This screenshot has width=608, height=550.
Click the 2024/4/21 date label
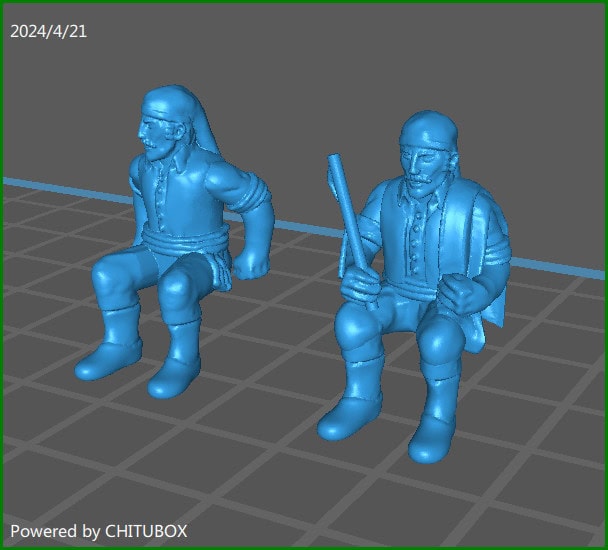coord(48,31)
